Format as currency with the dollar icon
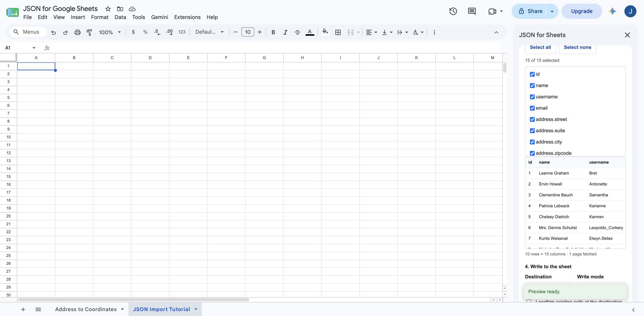The width and height of the screenshot is (644, 316). click(133, 32)
